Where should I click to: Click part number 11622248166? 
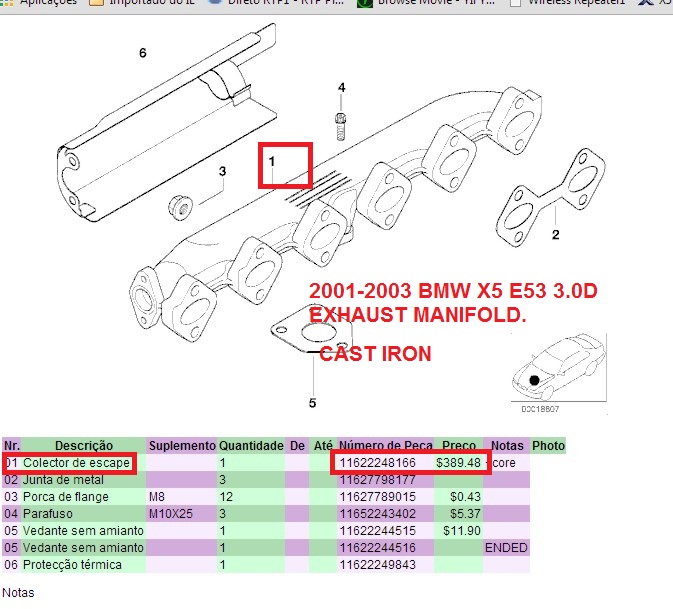(x=377, y=464)
